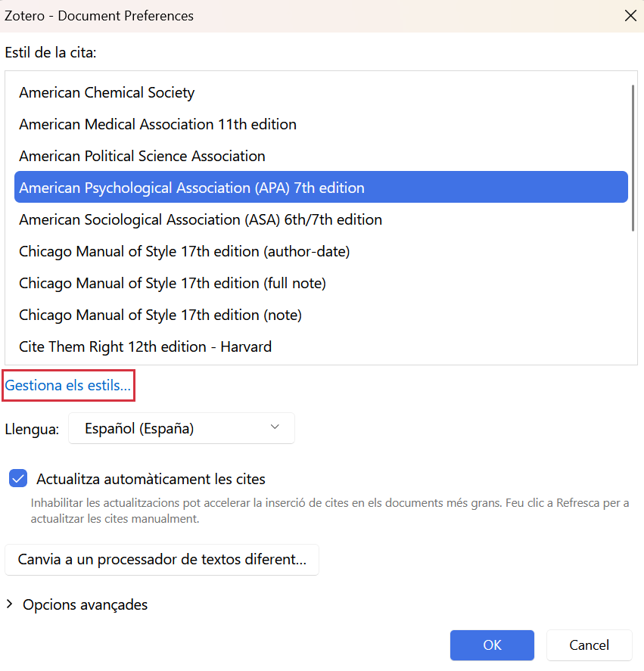Choose American Sociological Association 6th/7th edition
The width and height of the screenshot is (644, 671).
(x=321, y=219)
